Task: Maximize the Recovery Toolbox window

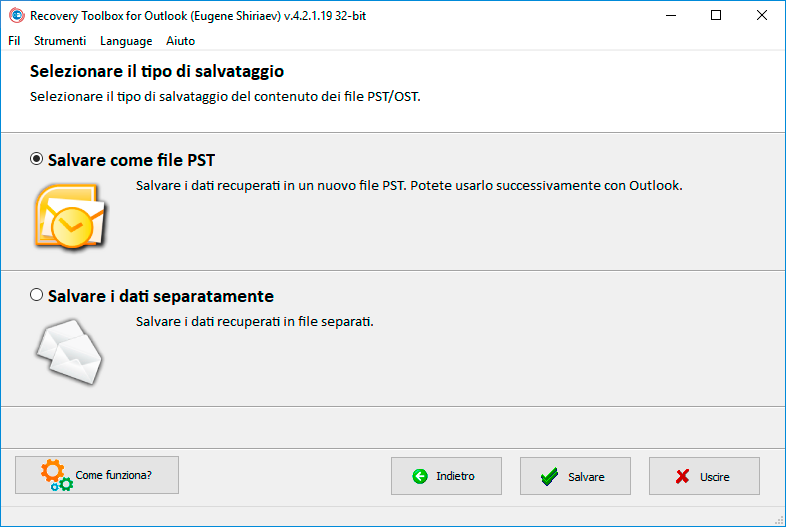Action: [x=716, y=16]
